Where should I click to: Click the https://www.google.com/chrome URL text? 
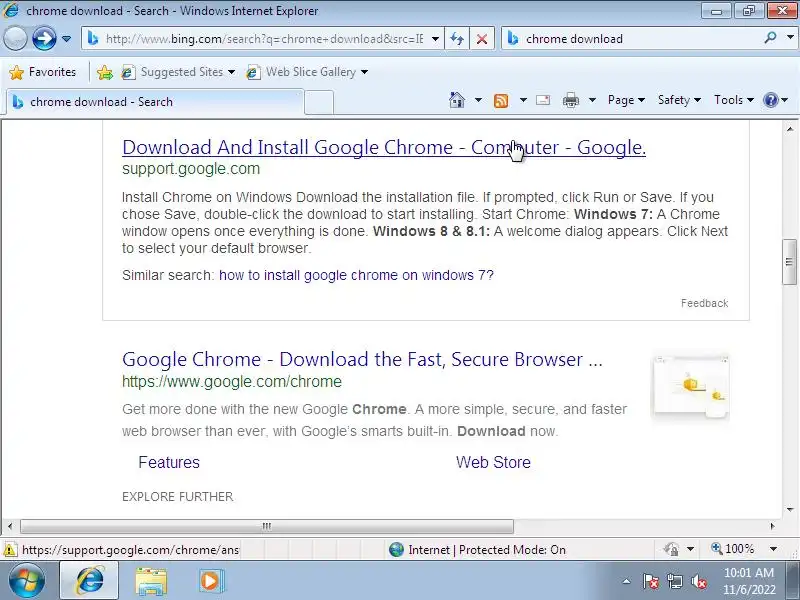232,382
